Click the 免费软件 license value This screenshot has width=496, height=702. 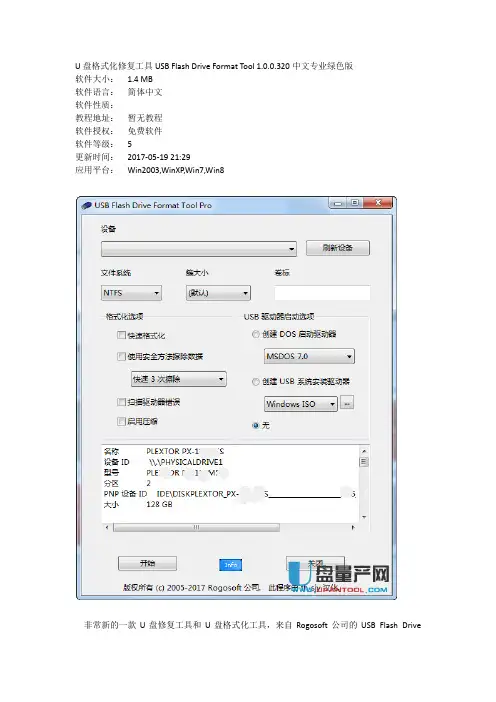145,131
